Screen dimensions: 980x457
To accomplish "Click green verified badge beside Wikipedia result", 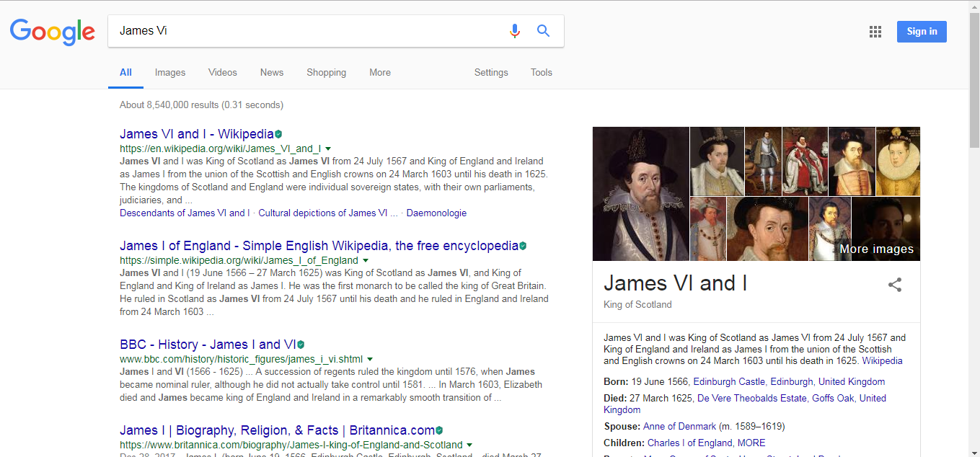I will (x=278, y=134).
